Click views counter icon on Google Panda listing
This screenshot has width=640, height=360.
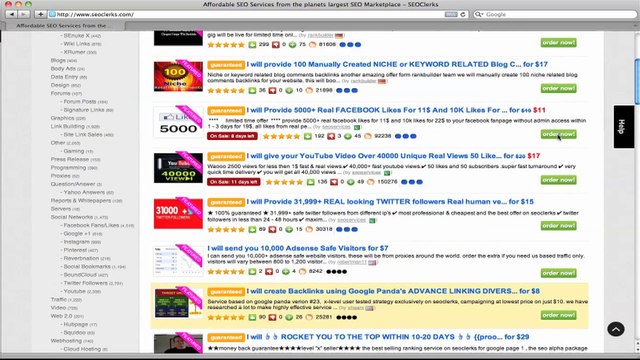pos(309,317)
